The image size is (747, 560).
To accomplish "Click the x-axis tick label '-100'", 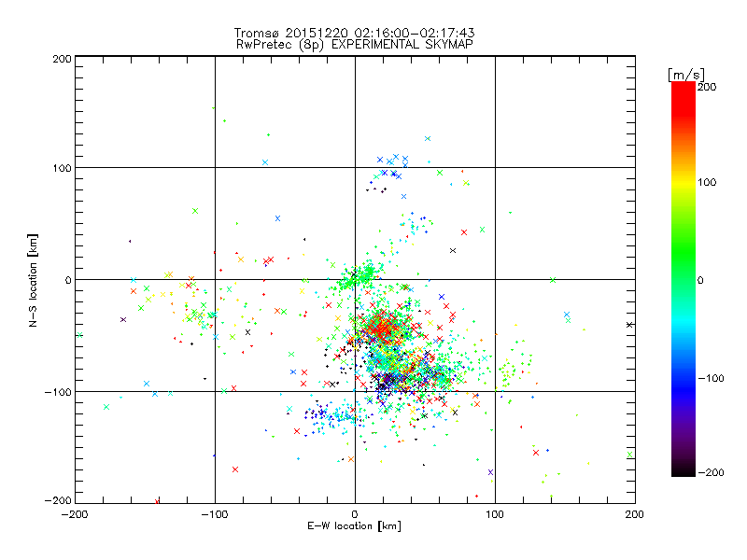I will coord(215,515).
